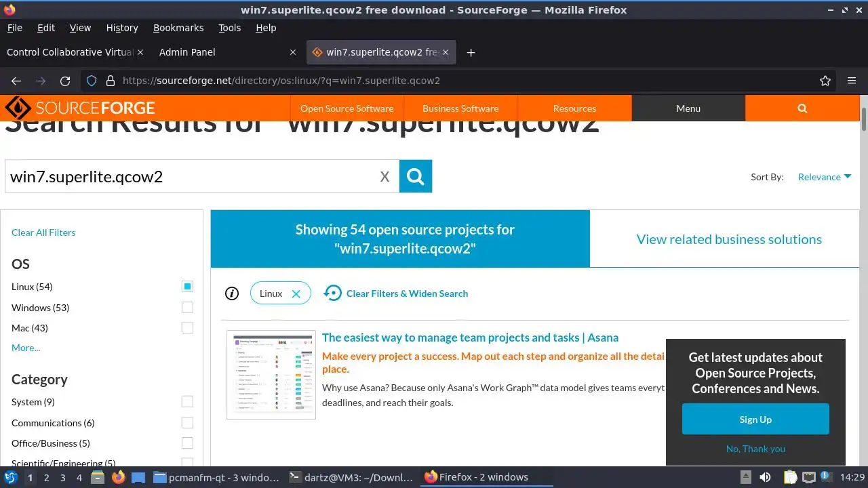The image size is (868, 488).
Task: Open the Edit menu
Action: [x=46, y=28]
